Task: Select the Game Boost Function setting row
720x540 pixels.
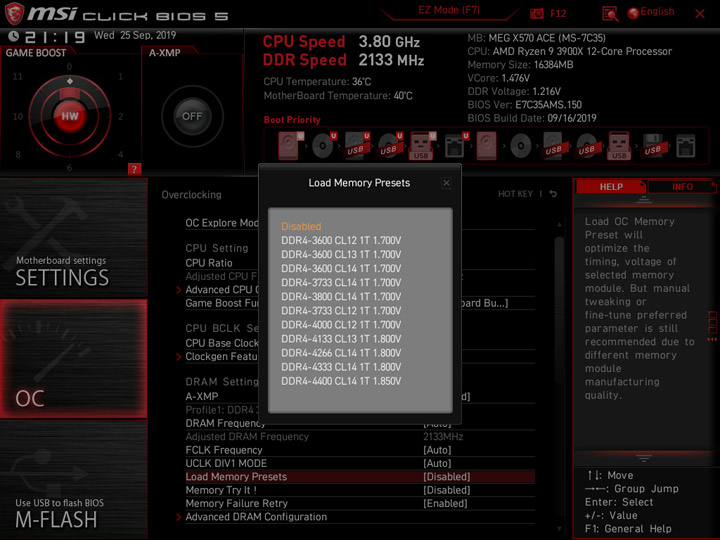Action: click(360, 303)
